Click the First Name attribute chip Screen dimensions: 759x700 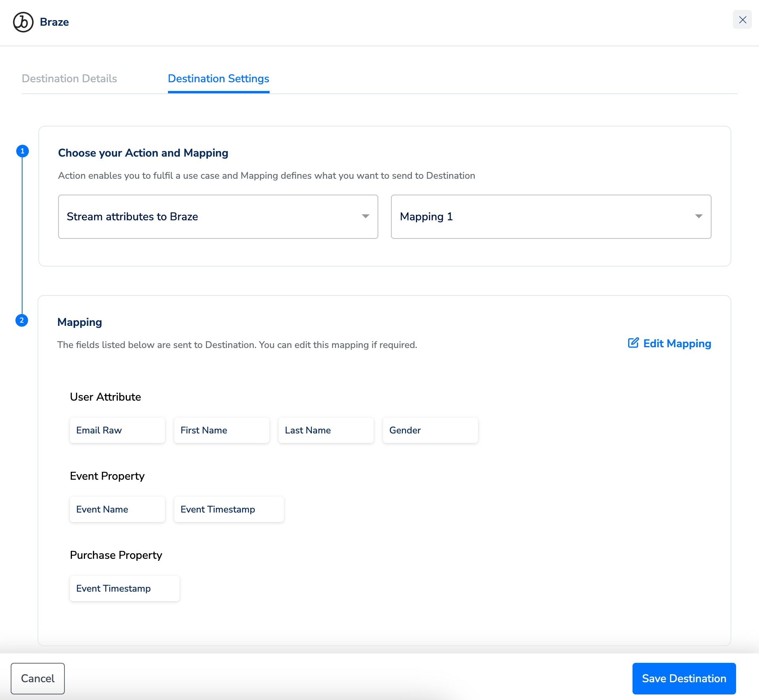[x=221, y=430]
